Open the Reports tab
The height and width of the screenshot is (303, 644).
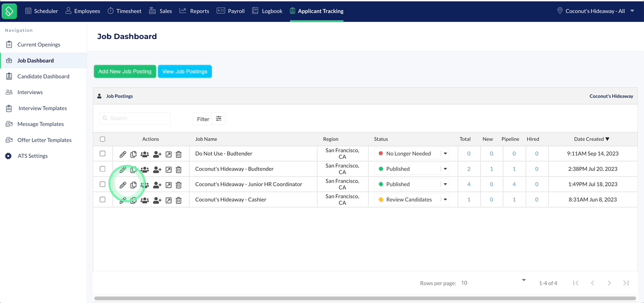[194, 11]
